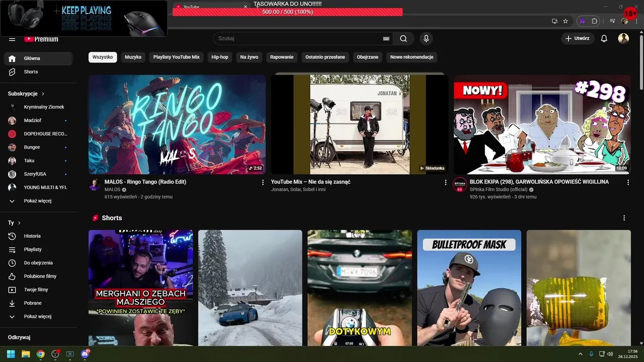Open Twoje filmy in sidebar

[38, 290]
